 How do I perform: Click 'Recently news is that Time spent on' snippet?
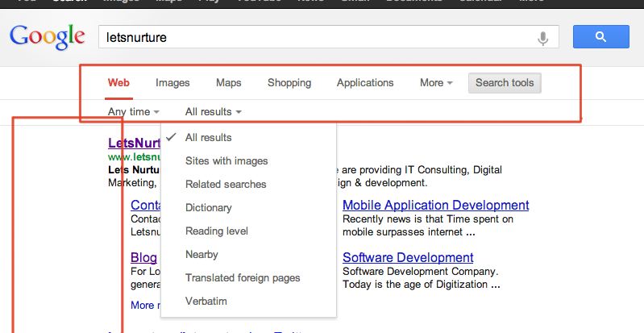pos(428,219)
